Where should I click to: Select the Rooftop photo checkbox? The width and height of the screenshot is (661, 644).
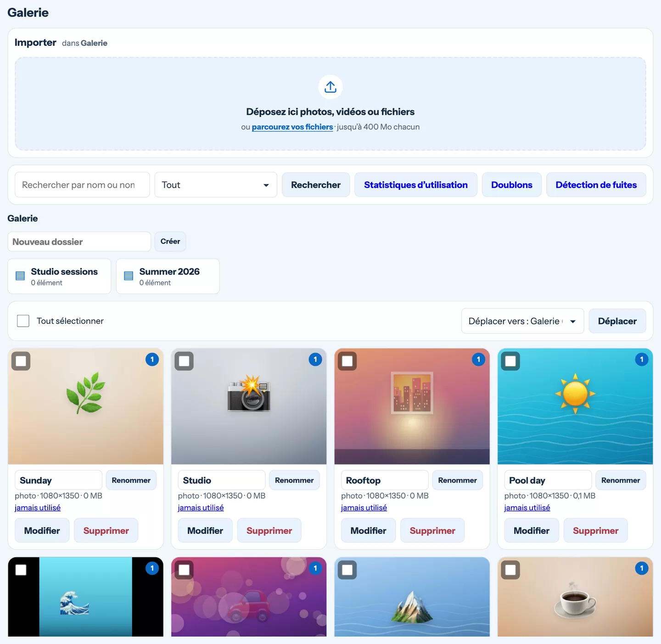coord(347,361)
